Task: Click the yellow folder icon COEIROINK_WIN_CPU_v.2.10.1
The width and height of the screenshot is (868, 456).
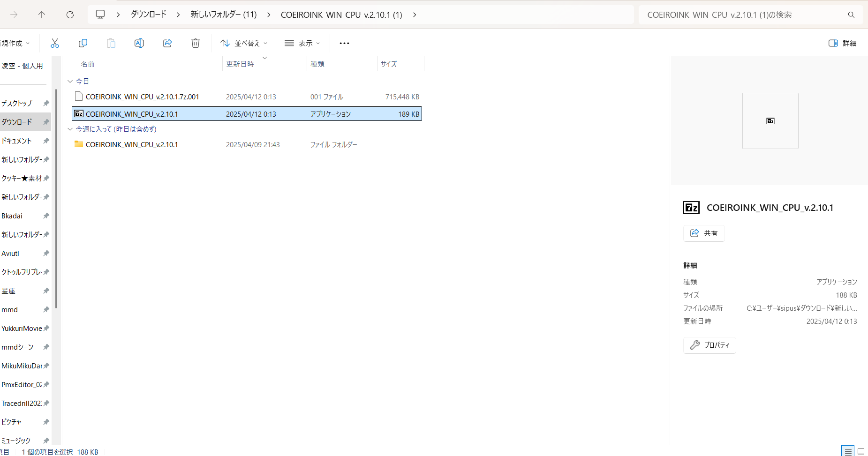Action: 79,144
